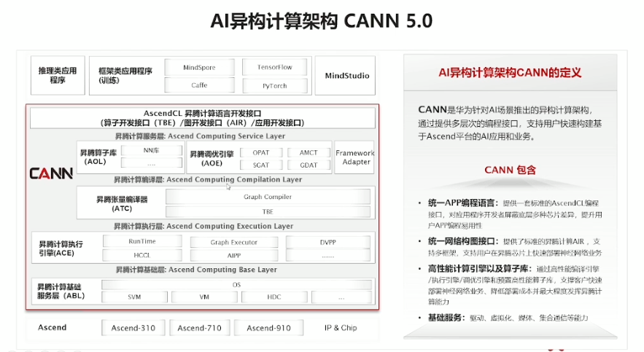Click the ellipsis box under DVPP

(327, 256)
